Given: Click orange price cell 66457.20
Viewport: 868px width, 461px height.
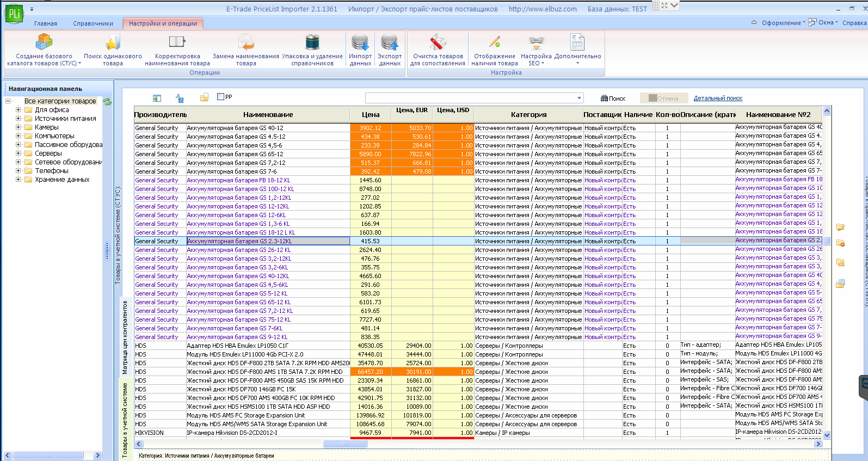Looking at the screenshot, I should pyautogui.click(x=371, y=372).
